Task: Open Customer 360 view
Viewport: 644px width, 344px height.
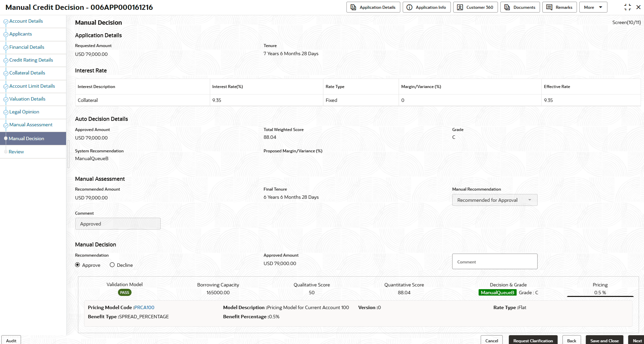Action: 476,7
